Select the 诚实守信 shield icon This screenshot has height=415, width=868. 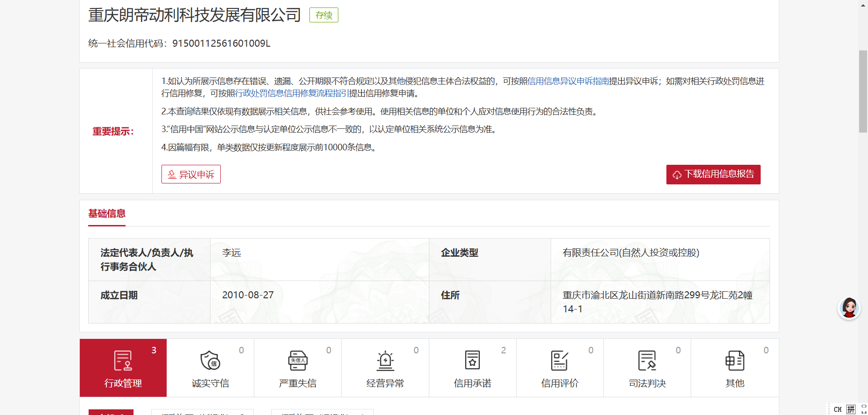click(210, 360)
